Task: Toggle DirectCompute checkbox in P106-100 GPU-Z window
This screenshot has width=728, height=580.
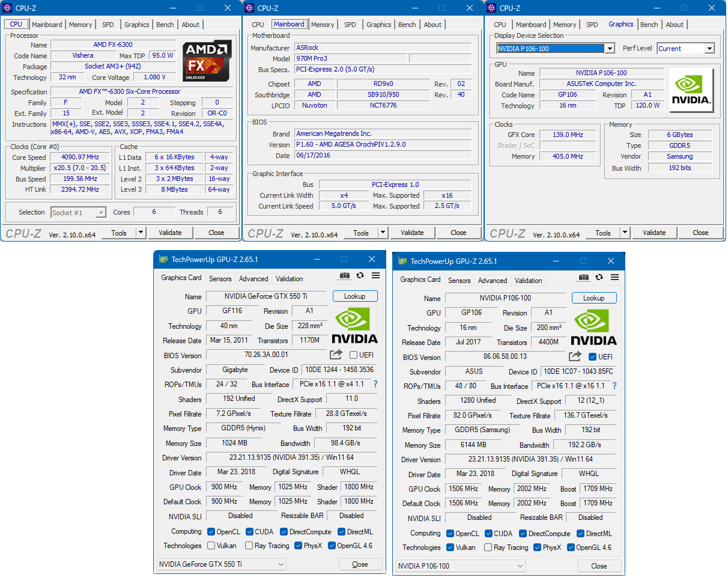Action: point(523,534)
